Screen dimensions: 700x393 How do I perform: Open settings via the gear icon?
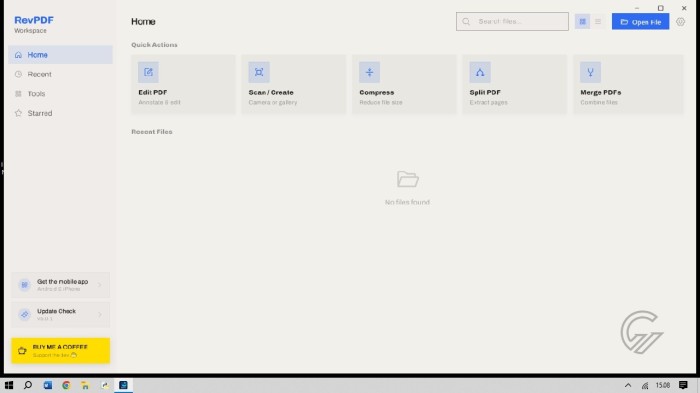coord(680,21)
